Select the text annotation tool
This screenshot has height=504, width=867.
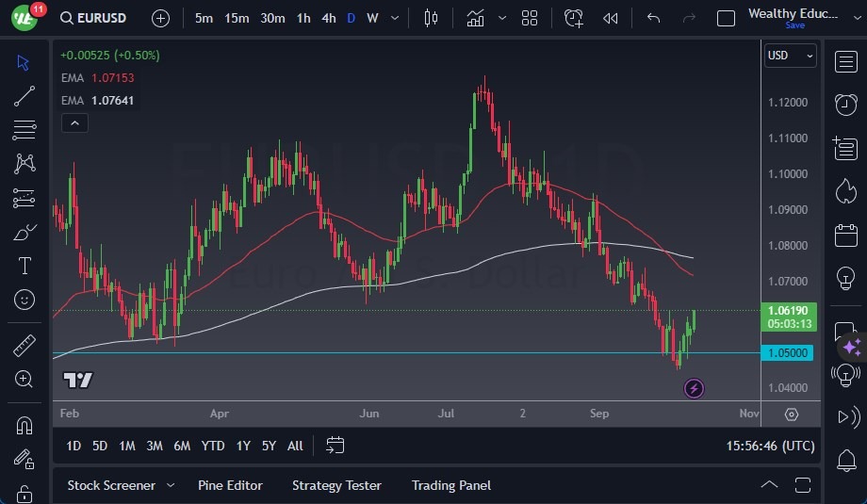25,266
